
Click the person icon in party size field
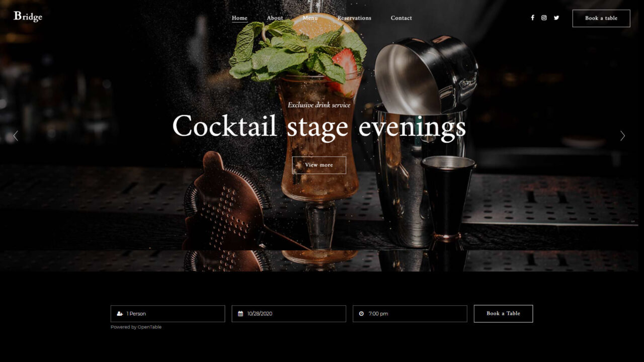[x=120, y=314]
